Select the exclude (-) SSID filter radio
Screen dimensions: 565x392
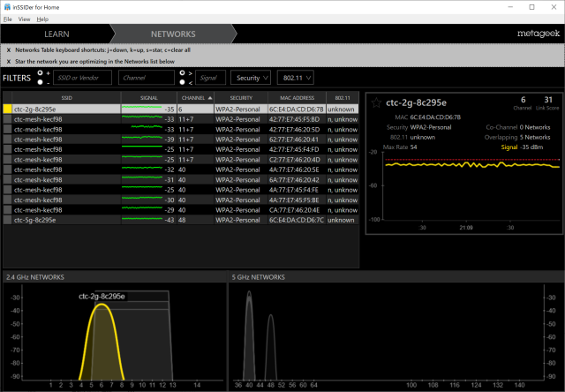(40, 82)
